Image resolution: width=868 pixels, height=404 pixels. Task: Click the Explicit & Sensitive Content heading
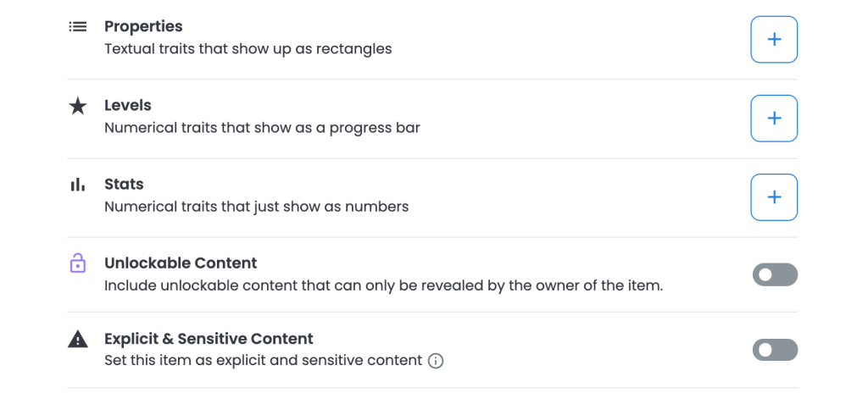(x=209, y=339)
